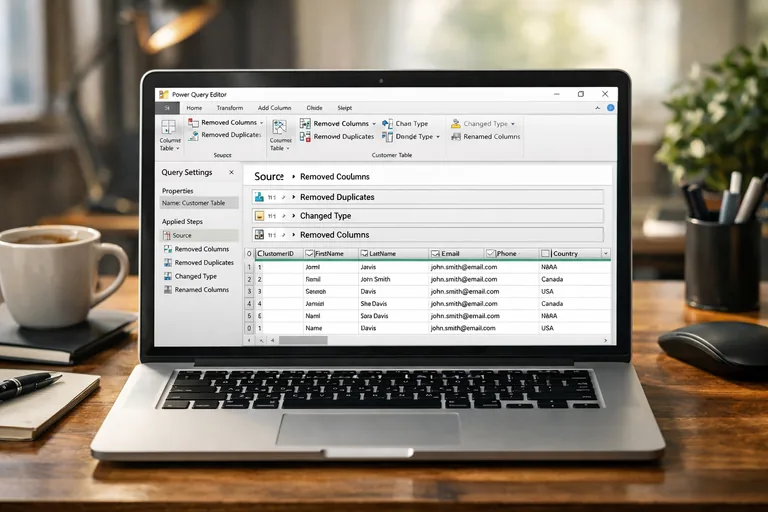This screenshot has height=512, width=768.
Task: Open the greyed Changed Type dropdown arrow
Action: pos(513,124)
